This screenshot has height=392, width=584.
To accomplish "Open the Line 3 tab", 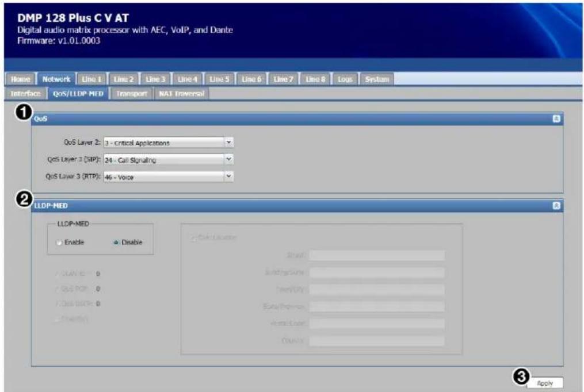I will pyautogui.click(x=155, y=79).
